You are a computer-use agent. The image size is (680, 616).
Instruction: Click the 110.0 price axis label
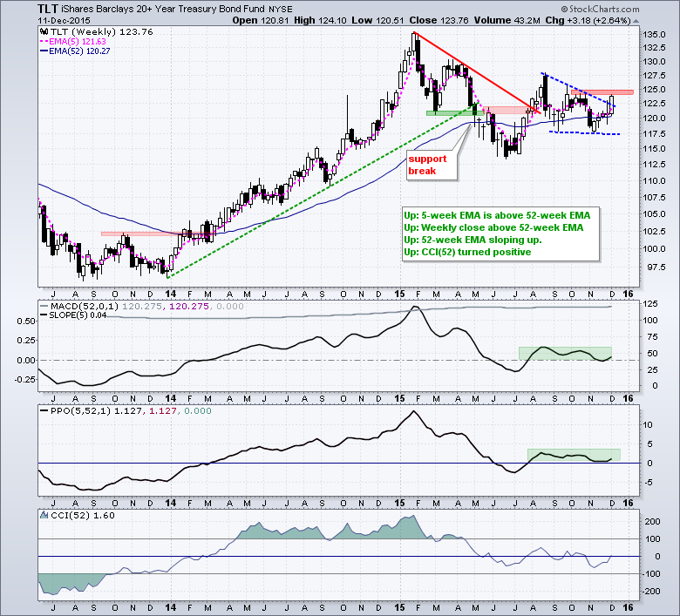(x=656, y=180)
